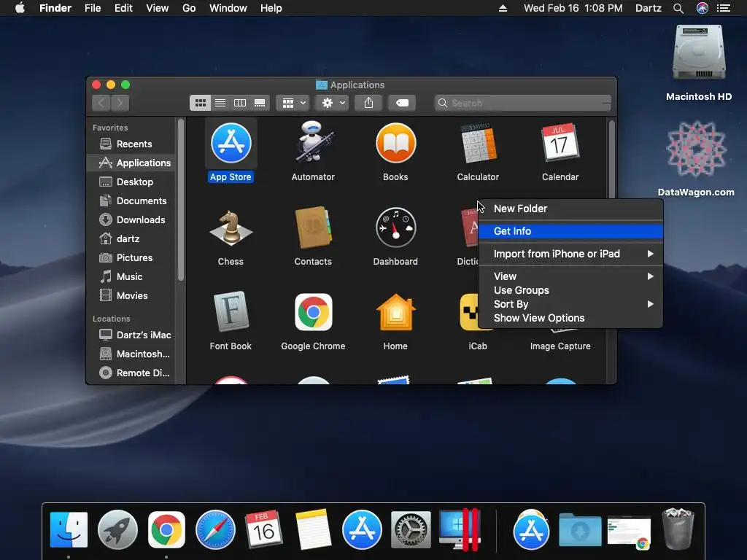Switch to icon view in toolbar

pos(201,103)
